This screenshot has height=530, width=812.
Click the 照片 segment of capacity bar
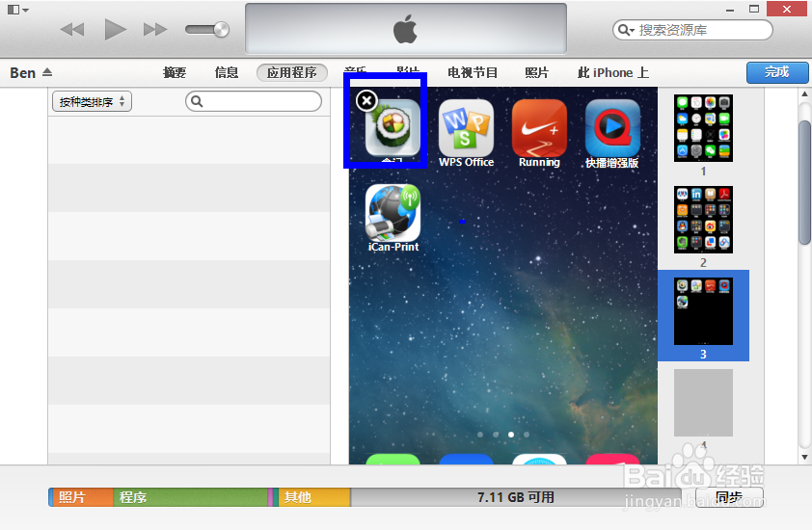click(x=81, y=497)
